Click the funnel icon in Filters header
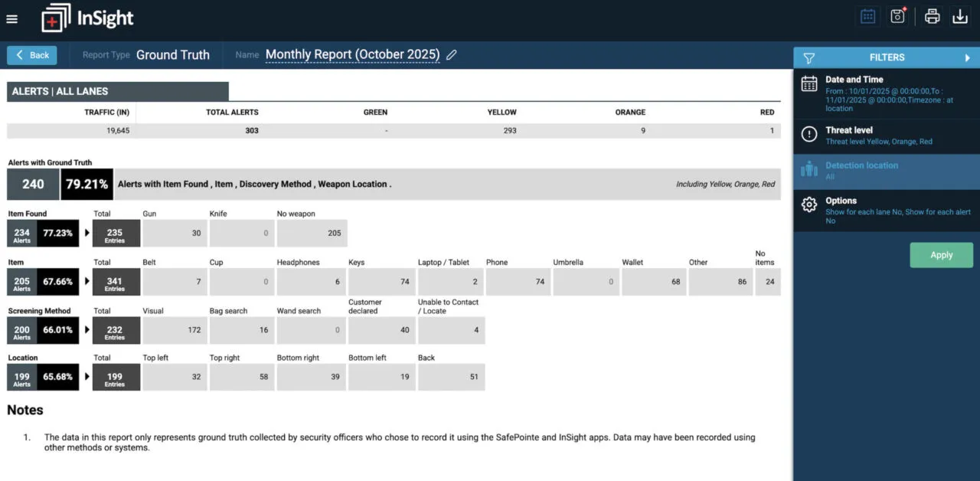The height and width of the screenshot is (481, 980). [x=808, y=57]
